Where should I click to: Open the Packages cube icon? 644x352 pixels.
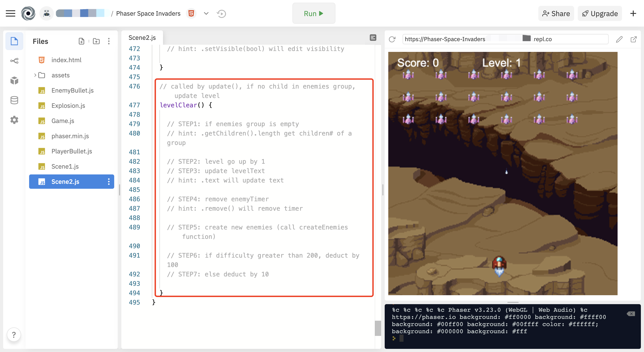coord(14,80)
